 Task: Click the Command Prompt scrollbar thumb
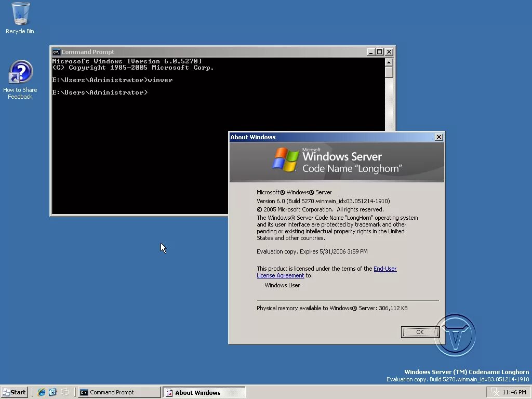pos(389,72)
